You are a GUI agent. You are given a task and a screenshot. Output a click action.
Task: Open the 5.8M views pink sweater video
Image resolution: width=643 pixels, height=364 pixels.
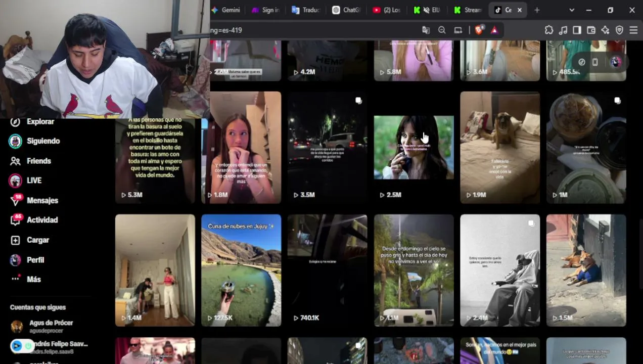pyautogui.click(x=414, y=61)
